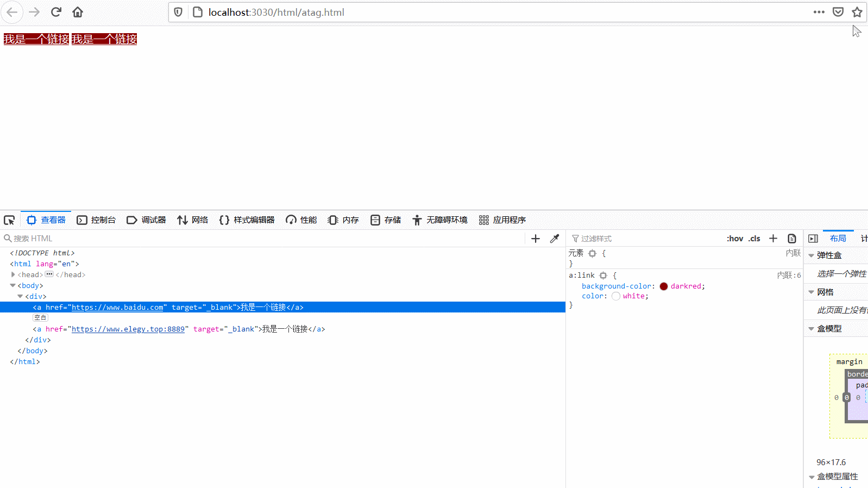868x488 pixels.
Task: Go back with the browser back arrow
Action: point(12,12)
